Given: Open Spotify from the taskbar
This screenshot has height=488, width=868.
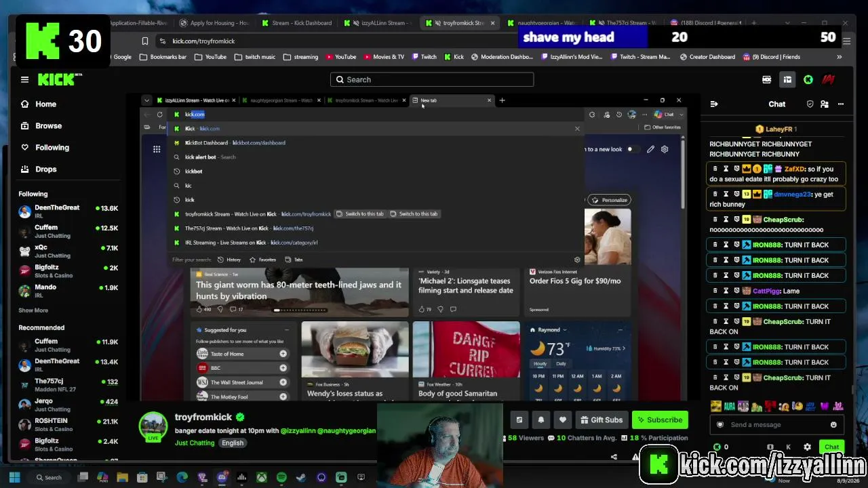Looking at the screenshot, I should point(281,478).
